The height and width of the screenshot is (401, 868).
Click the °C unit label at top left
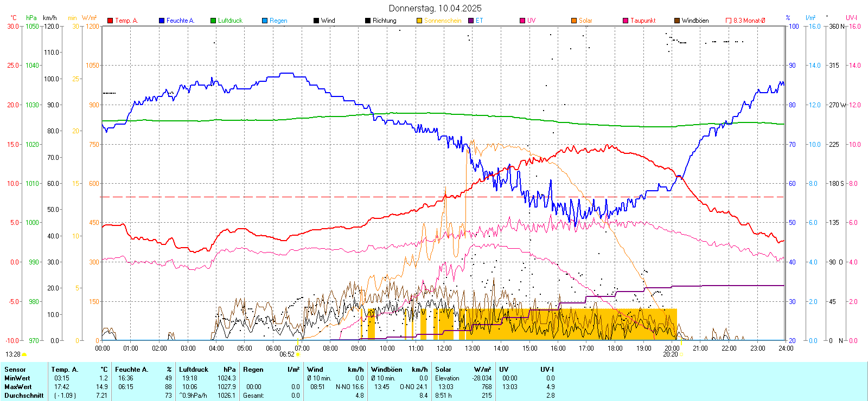(14, 18)
